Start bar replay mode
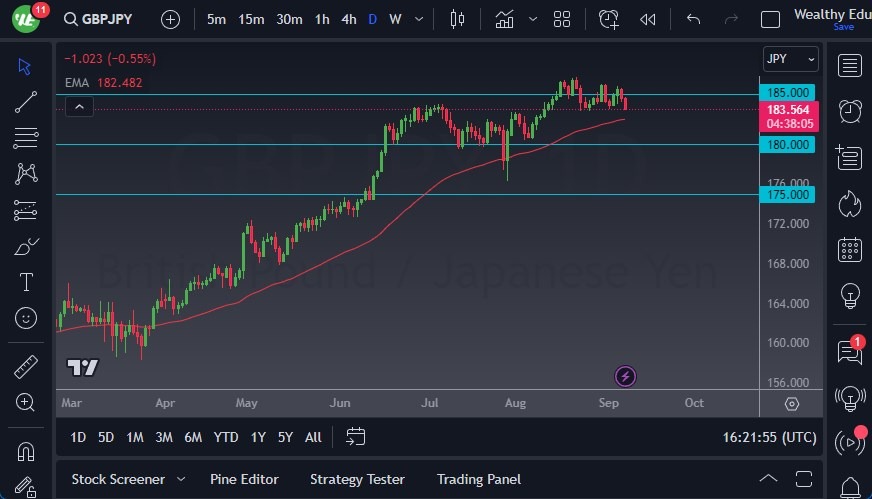 click(648, 19)
